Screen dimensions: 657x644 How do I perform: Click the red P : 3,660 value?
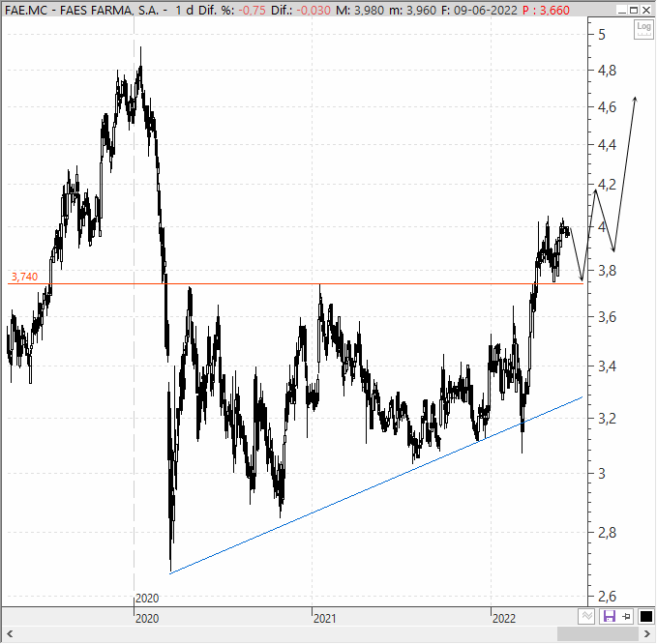pos(546,10)
